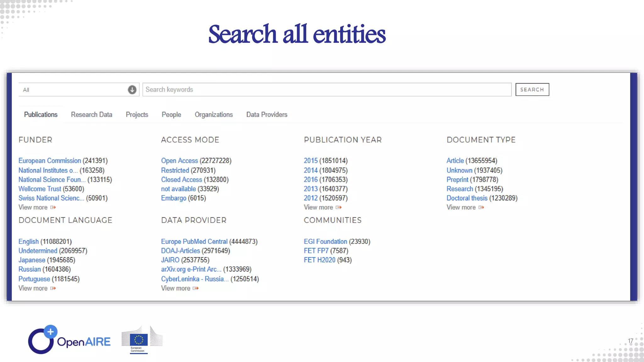
Task: Choose Closed Access link
Action: 181,180
